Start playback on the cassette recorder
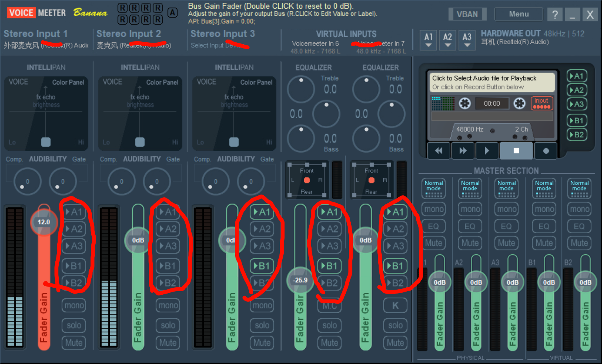The height and width of the screenshot is (364, 602). pos(487,151)
